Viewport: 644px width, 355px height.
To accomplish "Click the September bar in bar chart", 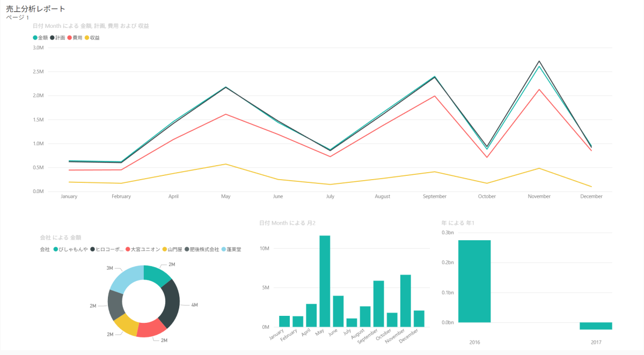I will [378, 304].
